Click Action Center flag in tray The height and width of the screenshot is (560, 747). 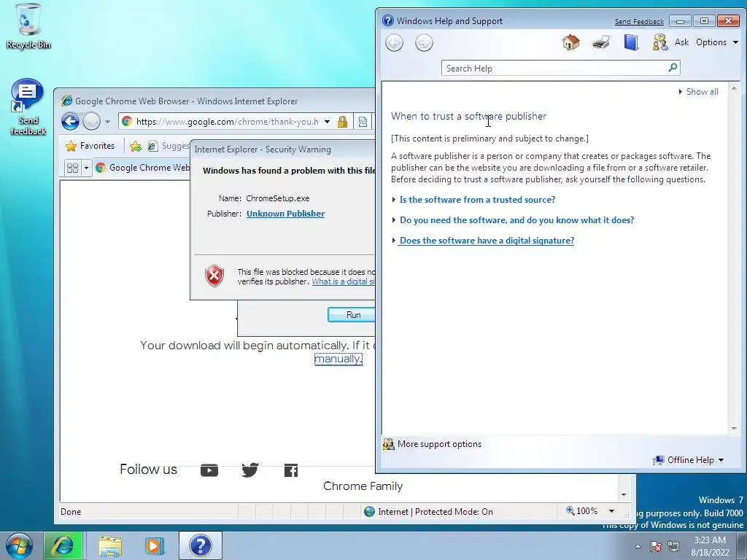click(656, 546)
